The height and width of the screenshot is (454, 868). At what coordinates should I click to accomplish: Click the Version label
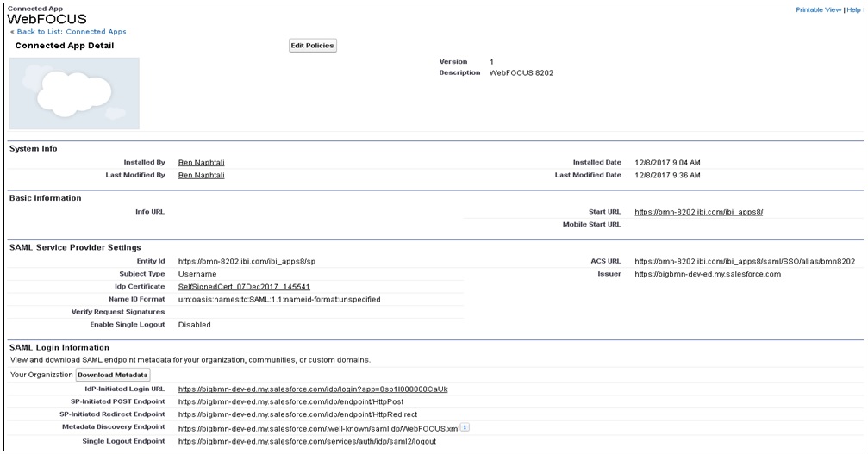click(x=453, y=61)
